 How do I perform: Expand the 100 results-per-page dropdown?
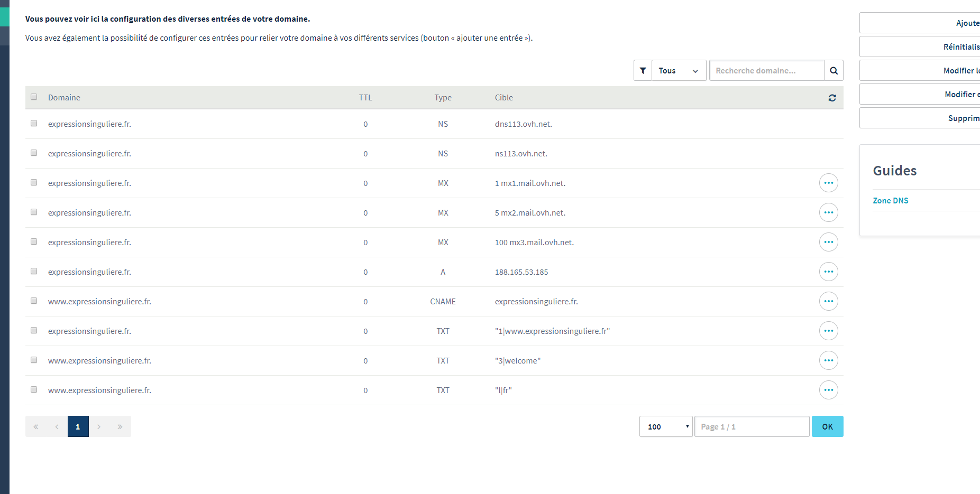pyautogui.click(x=665, y=426)
